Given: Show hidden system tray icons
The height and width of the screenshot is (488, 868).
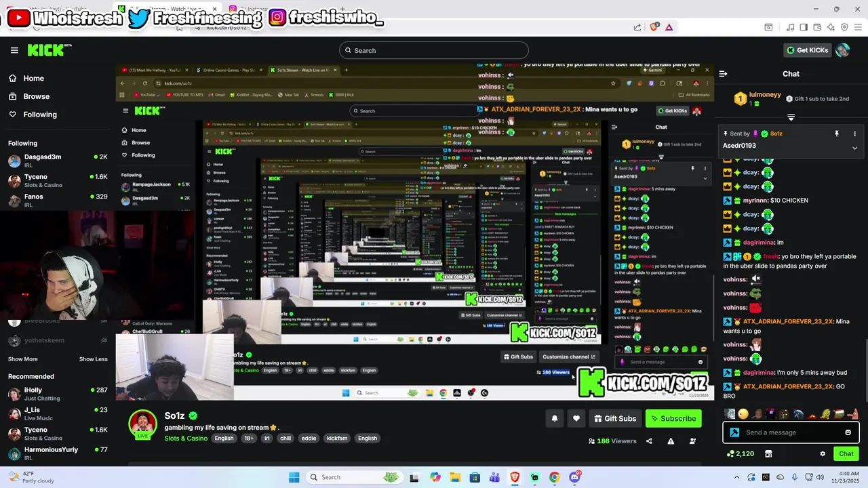Looking at the screenshot, I should coord(737,477).
